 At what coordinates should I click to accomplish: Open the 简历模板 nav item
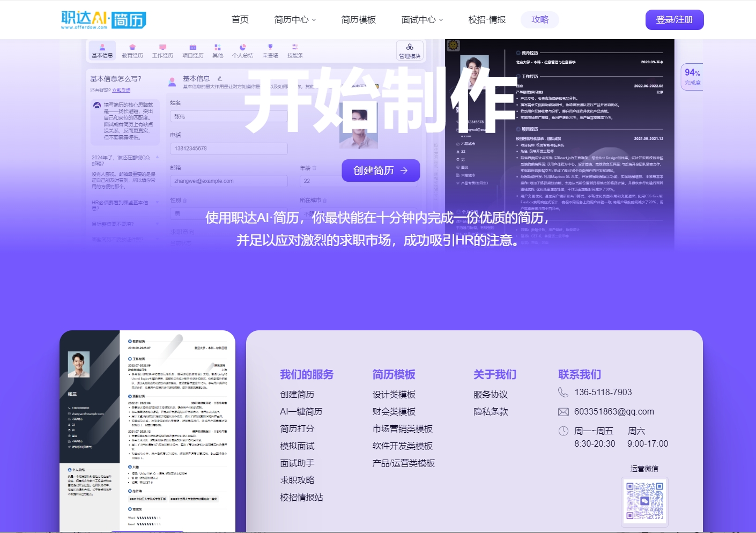click(x=359, y=20)
